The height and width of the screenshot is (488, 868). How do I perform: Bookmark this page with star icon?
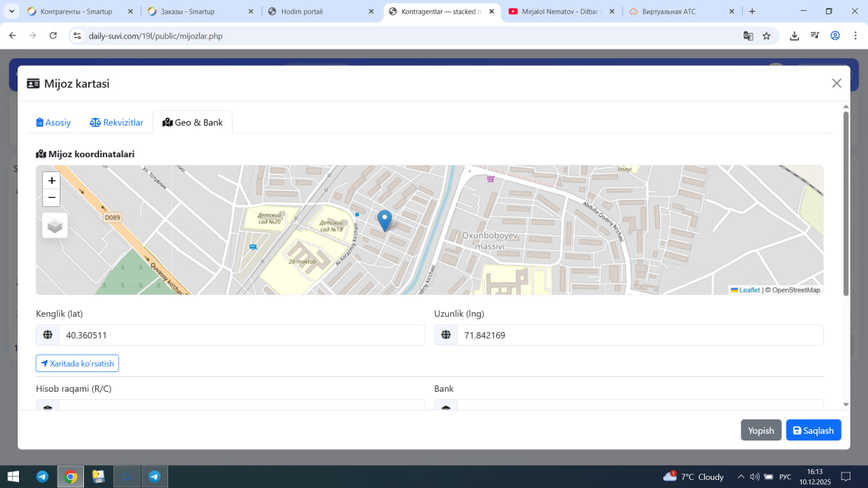coord(766,36)
